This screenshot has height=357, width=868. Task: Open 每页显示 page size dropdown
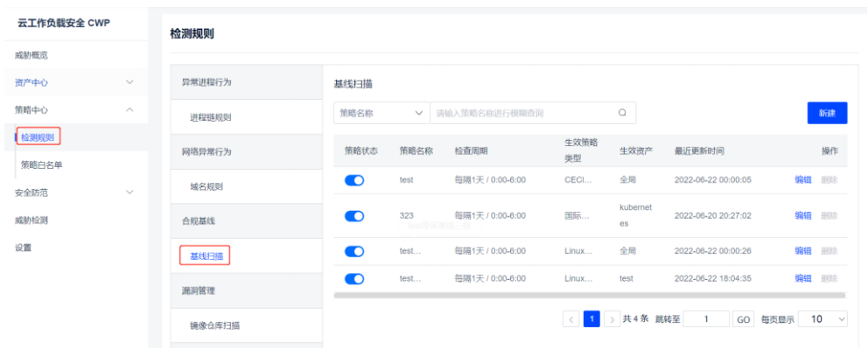822,318
